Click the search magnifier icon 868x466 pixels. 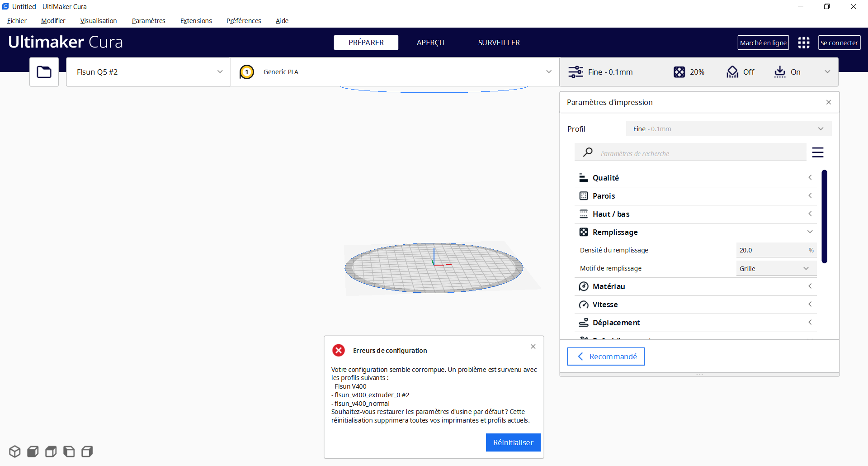(x=588, y=152)
